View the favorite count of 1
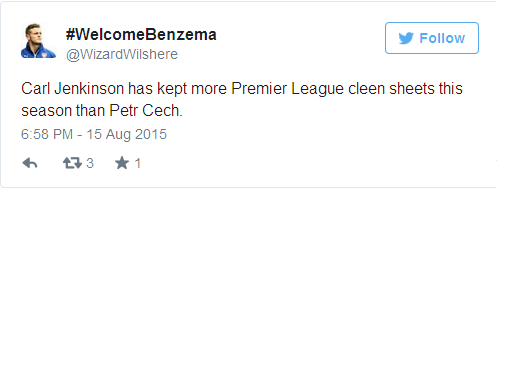The image size is (512, 384). pyautogui.click(x=138, y=163)
